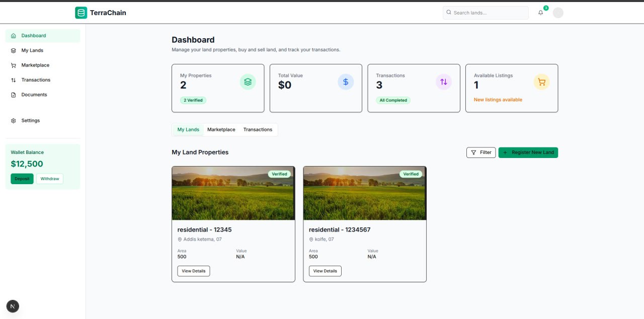Open the Marketplace sidebar item
Screen dimensions: 644x319
click(x=35, y=65)
